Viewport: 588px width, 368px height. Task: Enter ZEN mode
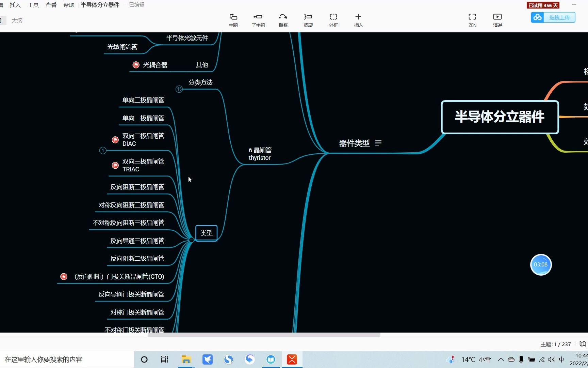click(472, 20)
